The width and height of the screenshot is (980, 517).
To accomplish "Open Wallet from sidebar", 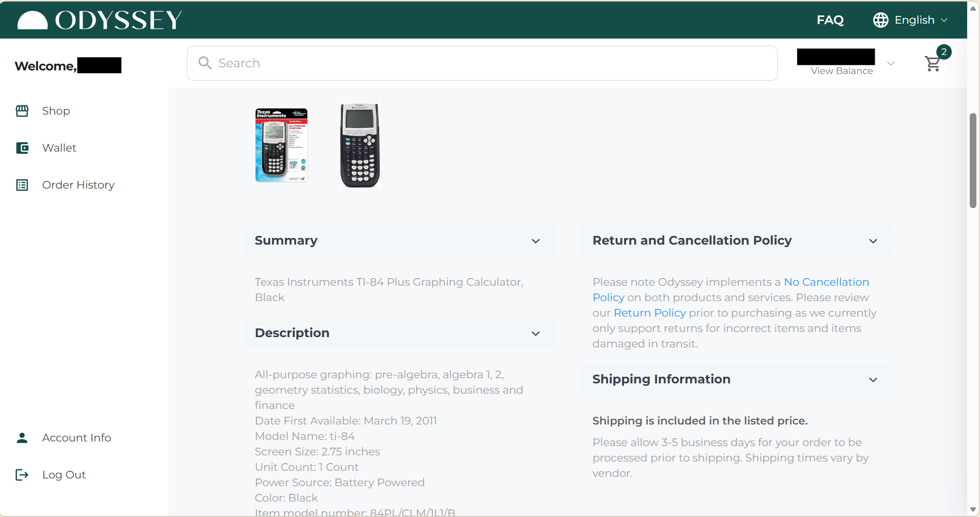I will click(x=59, y=148).
